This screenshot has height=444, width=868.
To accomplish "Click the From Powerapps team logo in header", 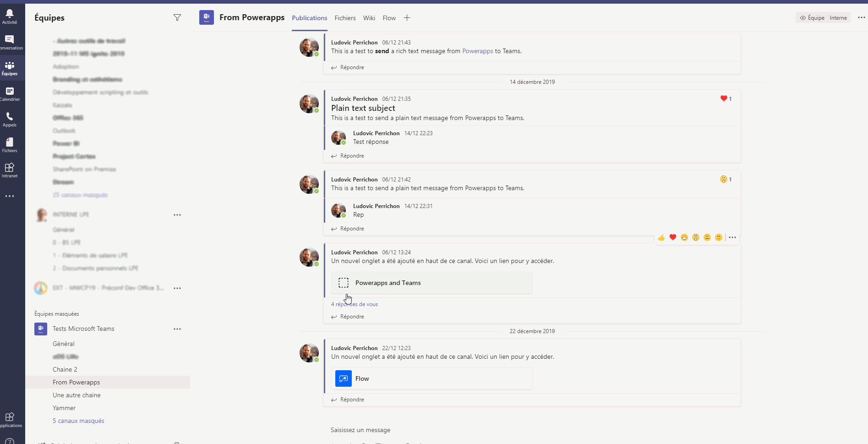I will [207, 17].
